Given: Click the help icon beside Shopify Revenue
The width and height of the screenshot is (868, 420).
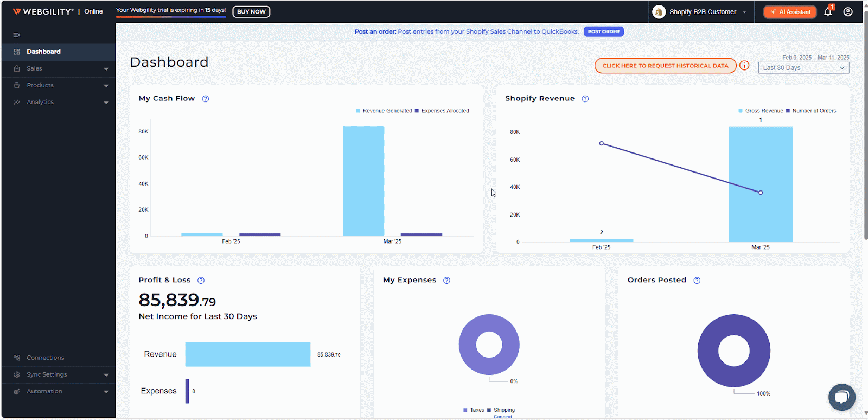Looking at the screenshot, I should (x=585, y=99).
